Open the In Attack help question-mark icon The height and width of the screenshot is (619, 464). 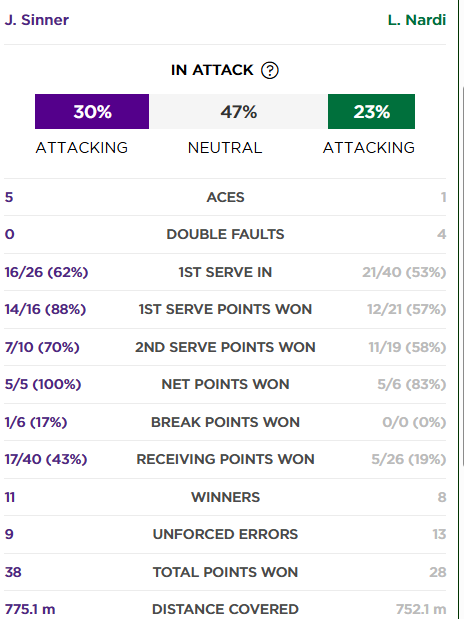[270, 71]
